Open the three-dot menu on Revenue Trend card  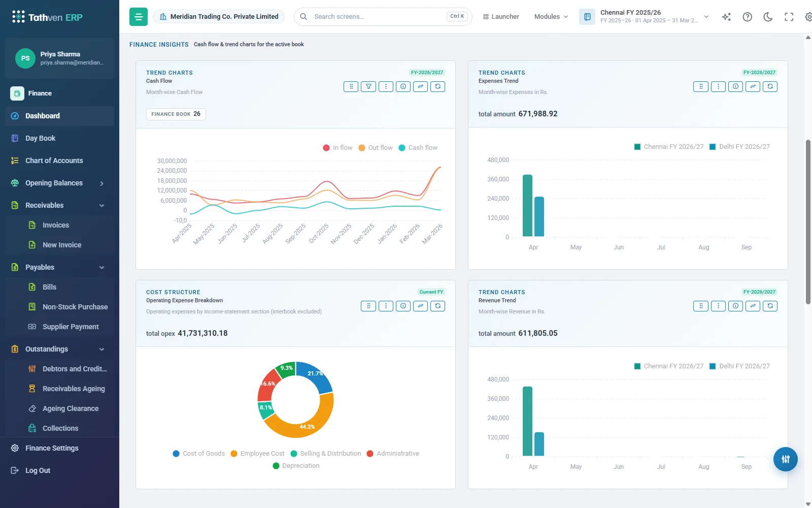(x=718, y=306)
